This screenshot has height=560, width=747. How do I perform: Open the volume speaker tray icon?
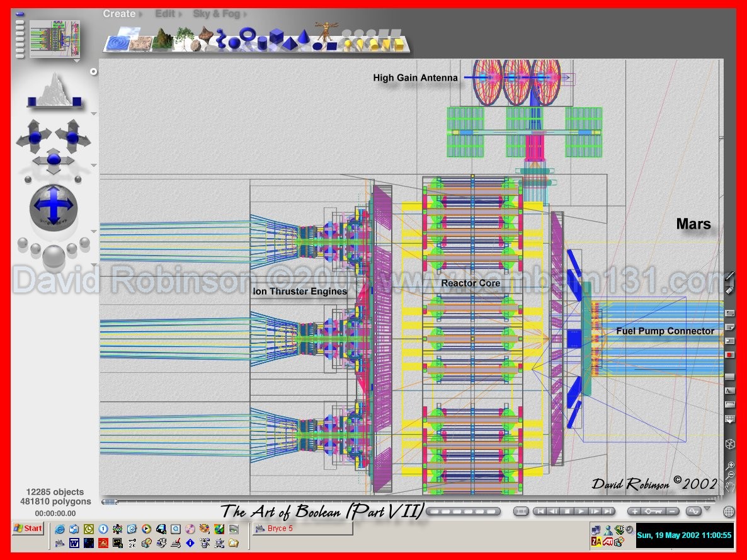coord(630,529)
